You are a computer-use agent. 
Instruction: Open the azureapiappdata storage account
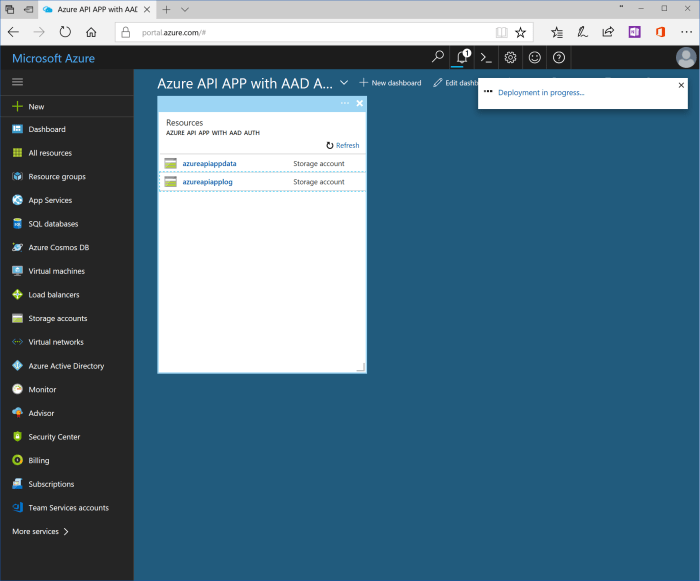209,163
